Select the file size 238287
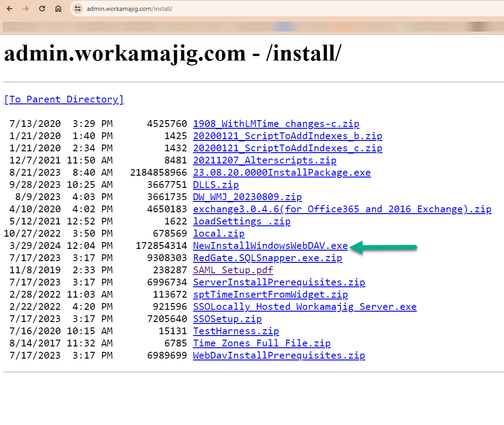The height and width of the screenshot is (425, 504). [x=170, y=271]
